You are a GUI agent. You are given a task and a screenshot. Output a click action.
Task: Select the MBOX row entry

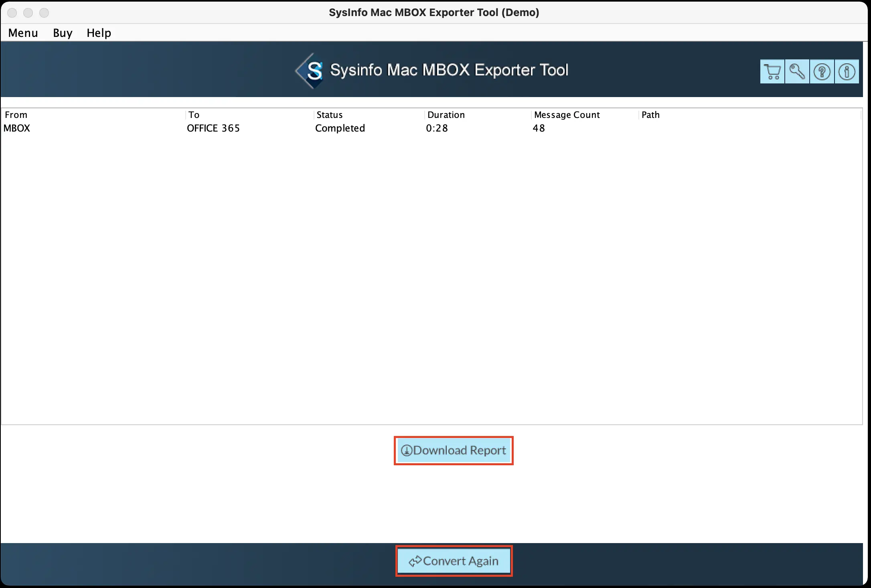point(17,128)
